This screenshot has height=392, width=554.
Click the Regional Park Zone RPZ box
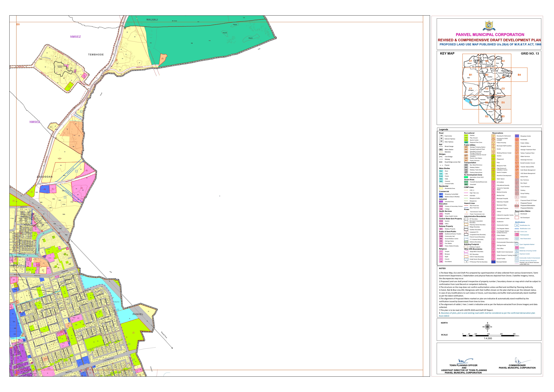466,142
